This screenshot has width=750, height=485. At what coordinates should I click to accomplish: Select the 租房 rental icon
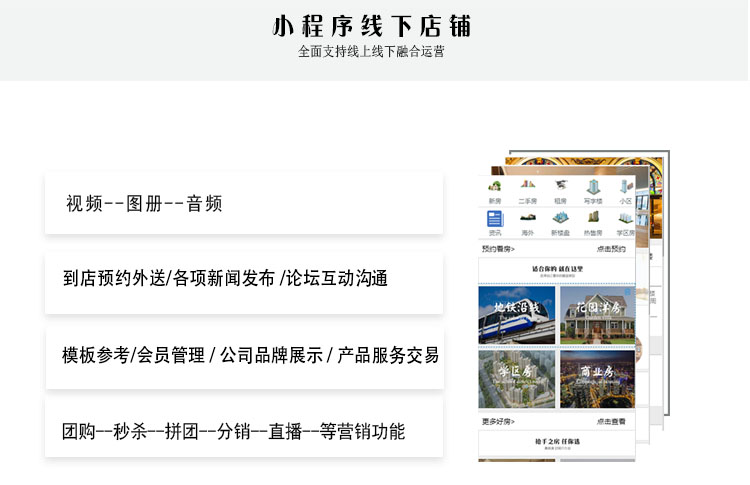click(560, 190)
